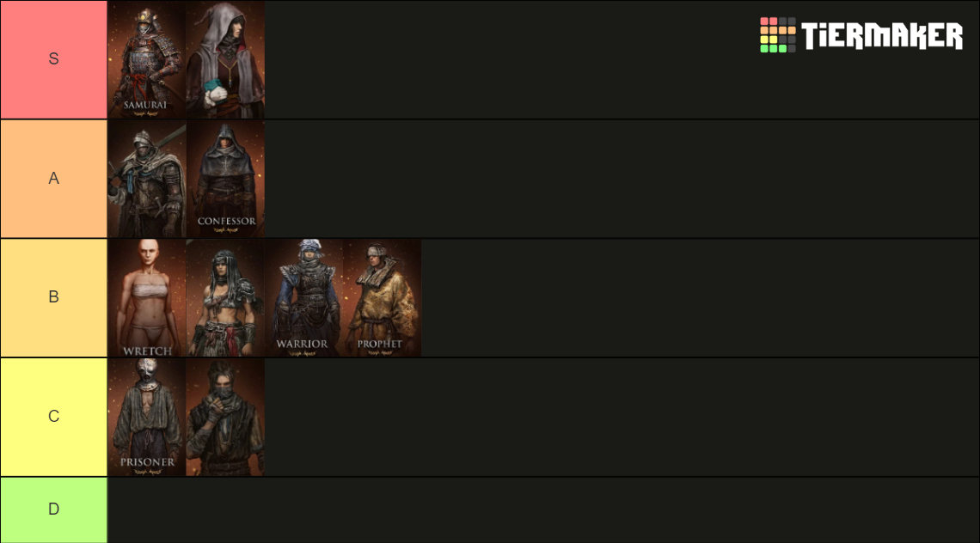Screen dimensions: 980x543
Task: Click the green D tier label
Action: click(x=54, y=509)
